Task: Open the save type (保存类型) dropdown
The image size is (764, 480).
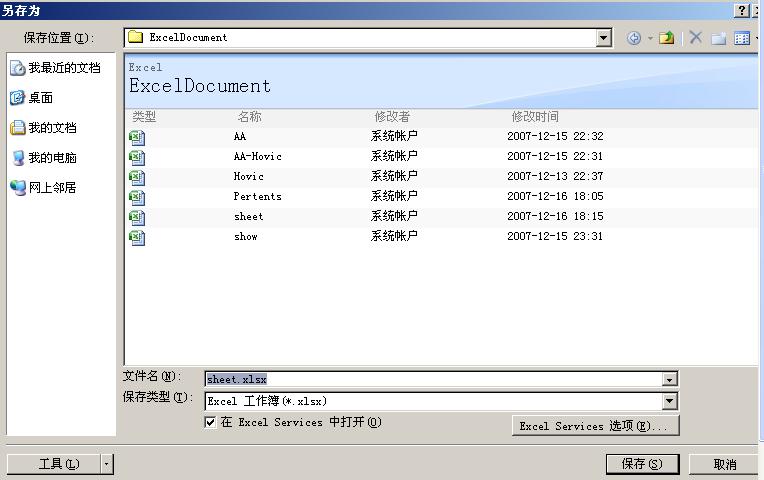Action: pos(670,401)
